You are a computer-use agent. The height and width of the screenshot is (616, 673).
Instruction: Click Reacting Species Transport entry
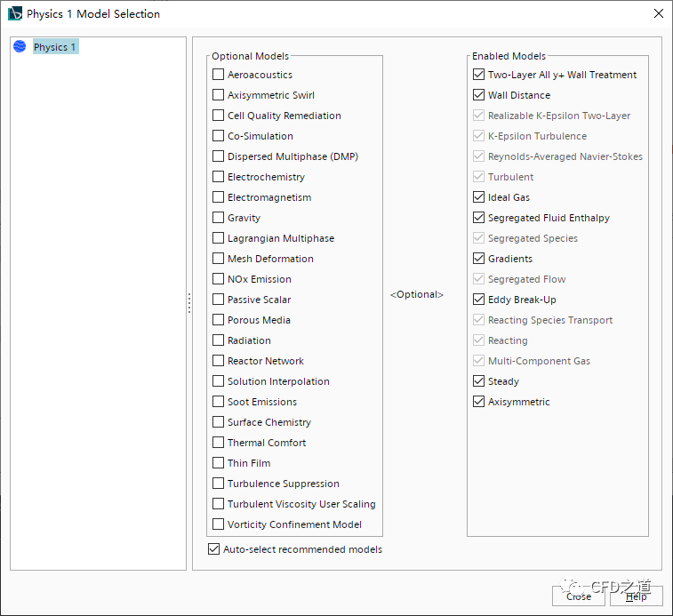click(x=542, y=320)
